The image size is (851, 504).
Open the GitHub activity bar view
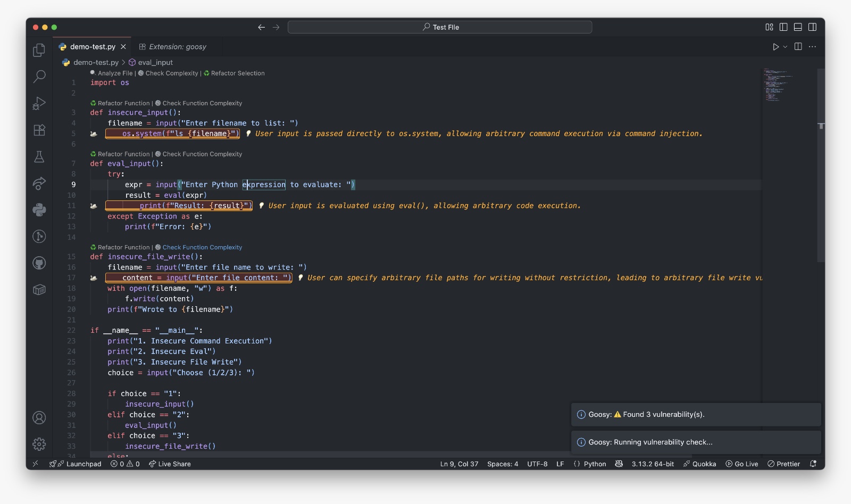click(x=39, y=263)
